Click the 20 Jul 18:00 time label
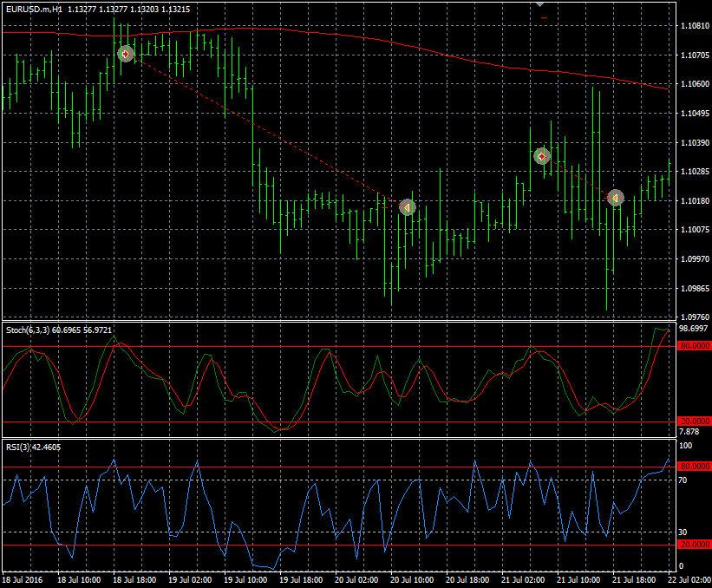Viewport: 712px width, 588px height. (x=467, y=580)
